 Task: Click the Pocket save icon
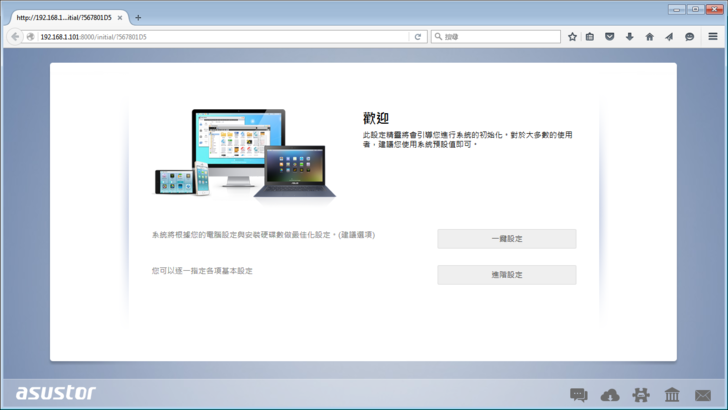tap(610, 37)
